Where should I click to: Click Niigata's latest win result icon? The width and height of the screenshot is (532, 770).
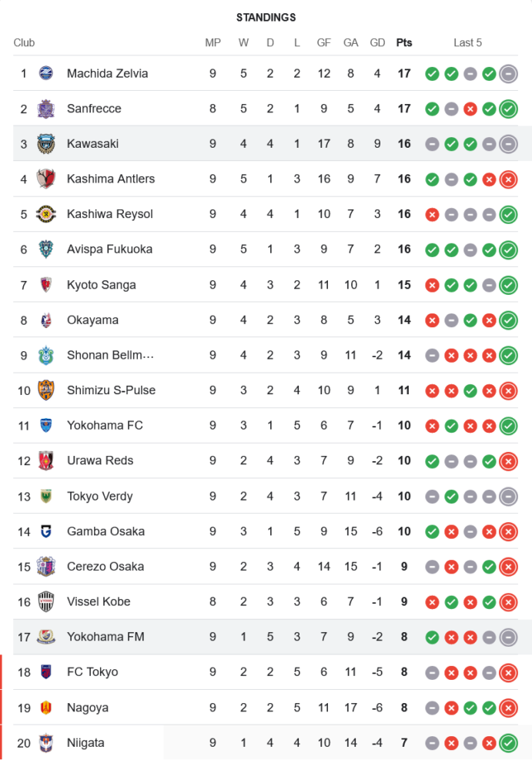pyautogui.click(x=508, y=743)
